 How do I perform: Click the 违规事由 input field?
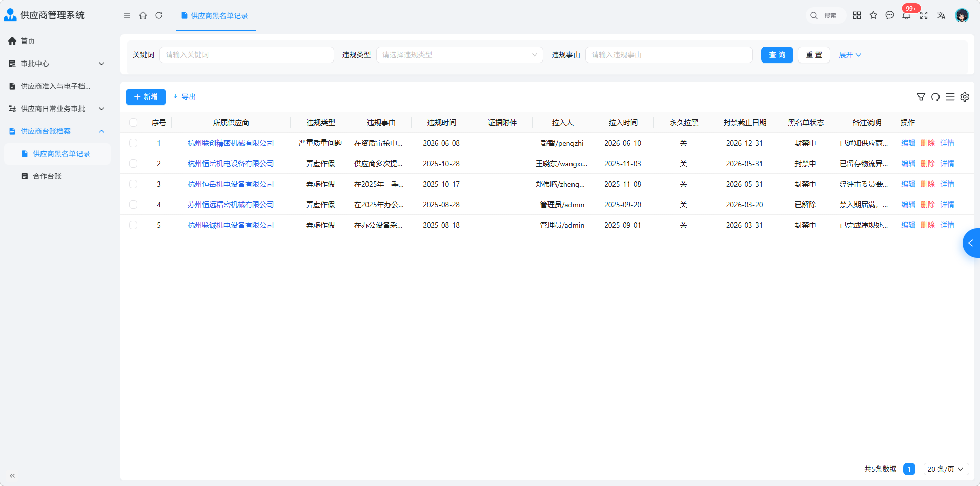pos(669,55)
